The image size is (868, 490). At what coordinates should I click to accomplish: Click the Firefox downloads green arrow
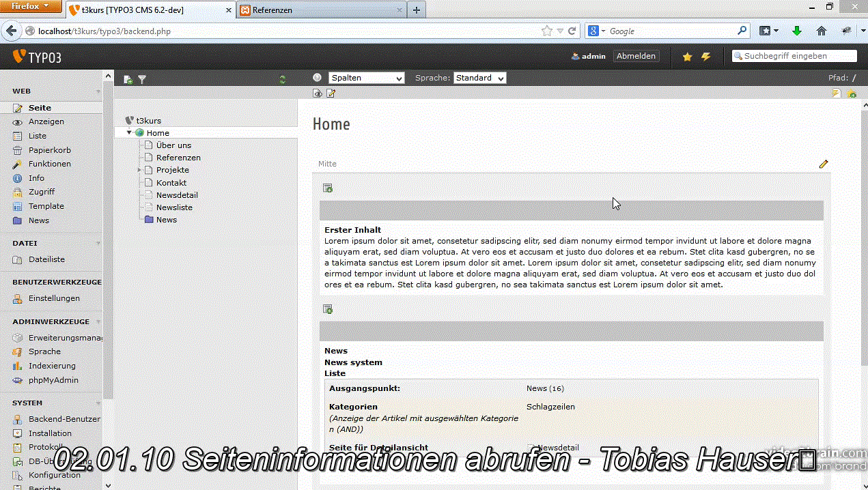796,31
